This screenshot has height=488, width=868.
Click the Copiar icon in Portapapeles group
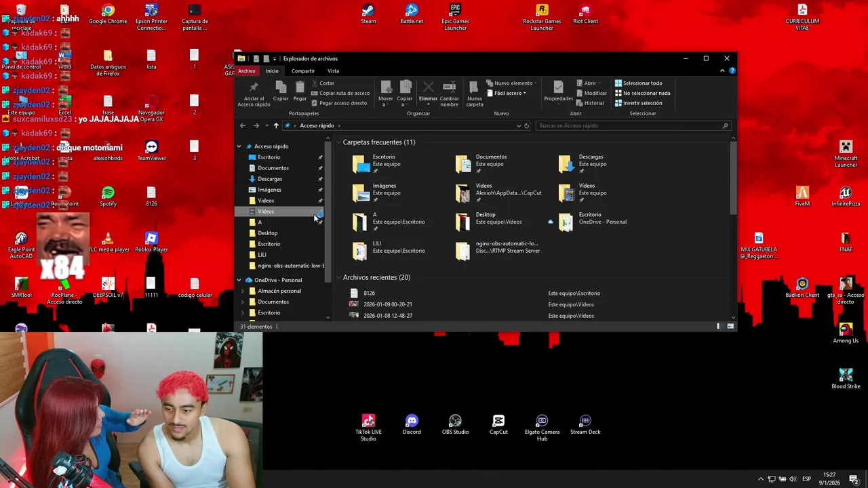click(281, 87)
